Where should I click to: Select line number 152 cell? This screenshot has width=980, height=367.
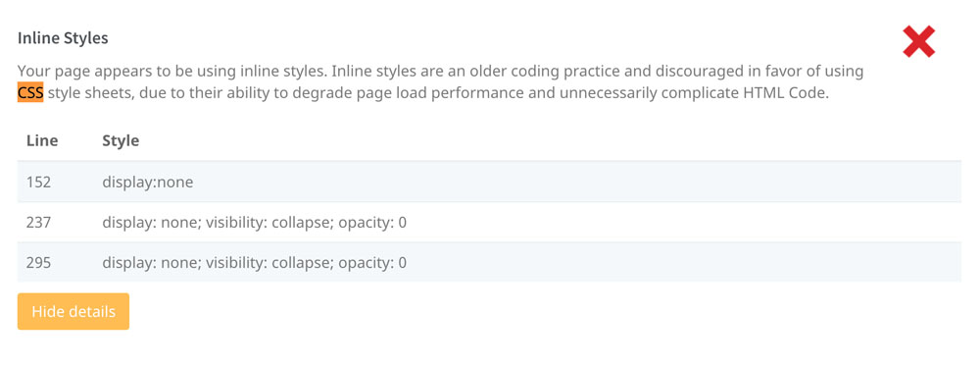pos(38,183)
